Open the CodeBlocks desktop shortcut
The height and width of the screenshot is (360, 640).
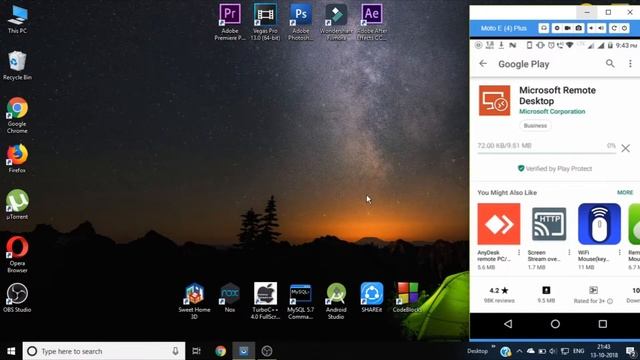point(407,297)
